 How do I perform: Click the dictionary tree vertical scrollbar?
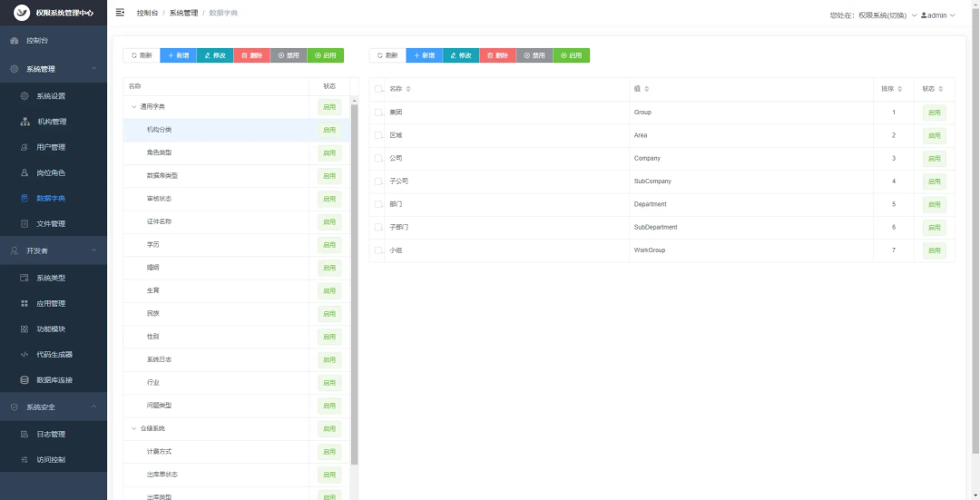[355, 284]
